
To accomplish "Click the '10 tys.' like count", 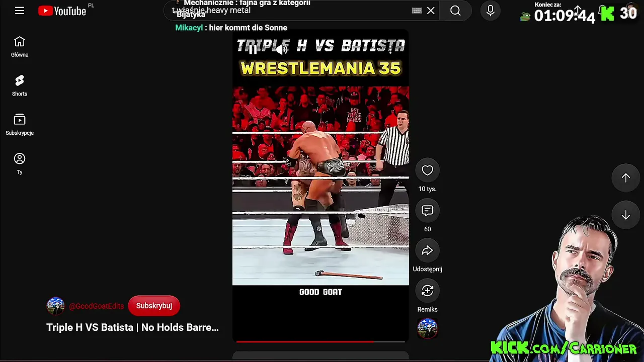I will click(x=427, y=189).
